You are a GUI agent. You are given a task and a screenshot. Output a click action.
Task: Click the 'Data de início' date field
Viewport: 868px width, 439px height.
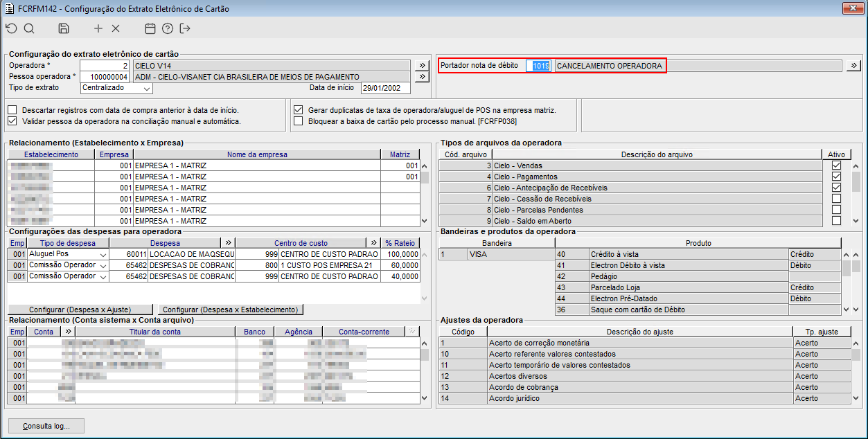tap(385, 88)
